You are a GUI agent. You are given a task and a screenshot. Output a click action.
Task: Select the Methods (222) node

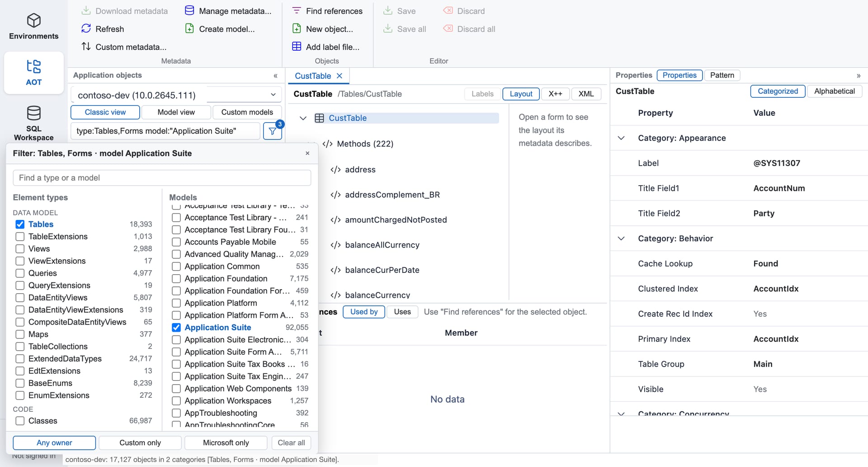pos(365,144)
